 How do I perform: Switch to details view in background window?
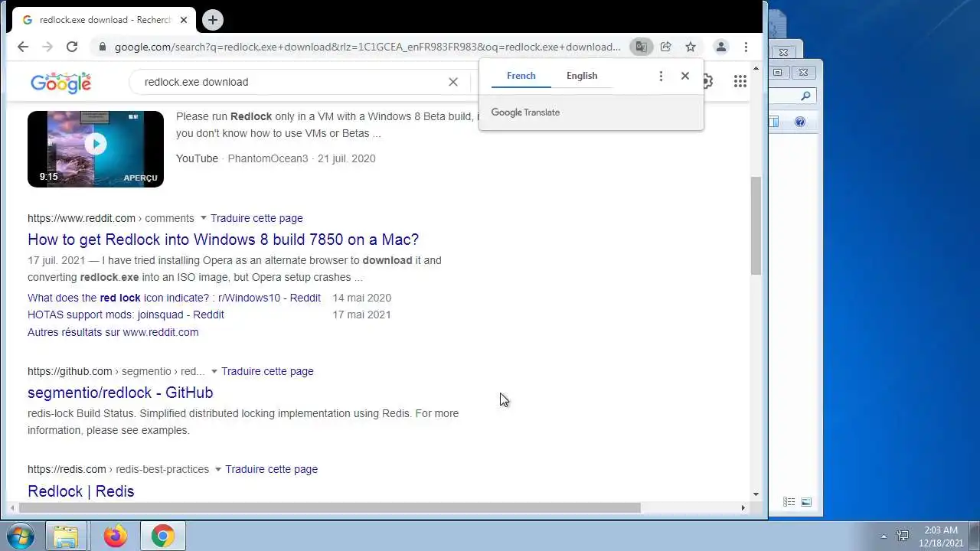point(789,502)
